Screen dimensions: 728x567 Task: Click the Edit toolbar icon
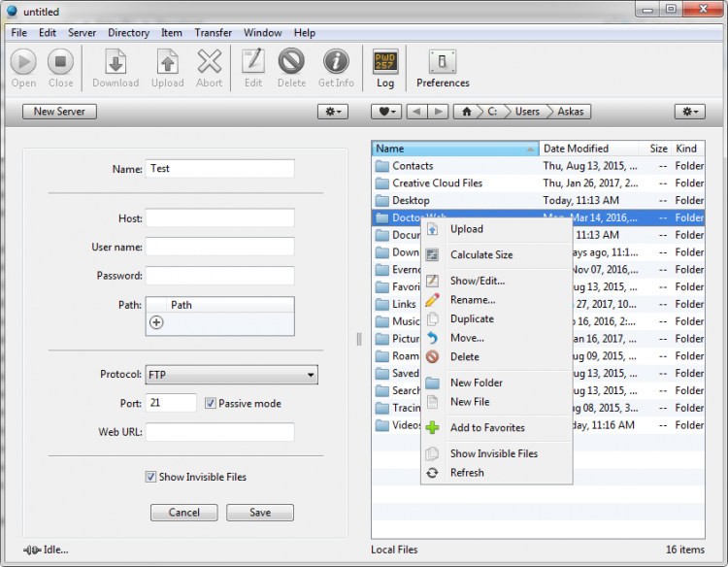[253, 61]
